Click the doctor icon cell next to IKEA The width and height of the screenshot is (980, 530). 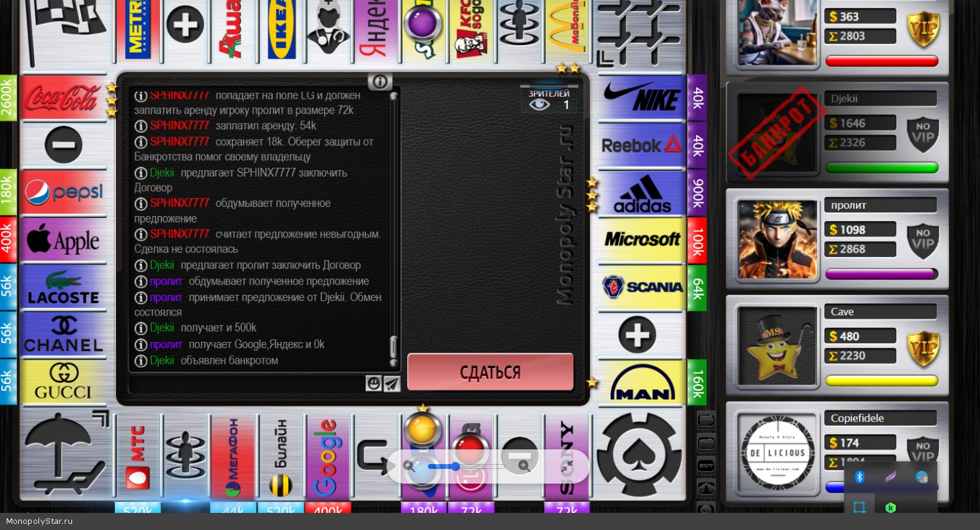tap(328, 31)
